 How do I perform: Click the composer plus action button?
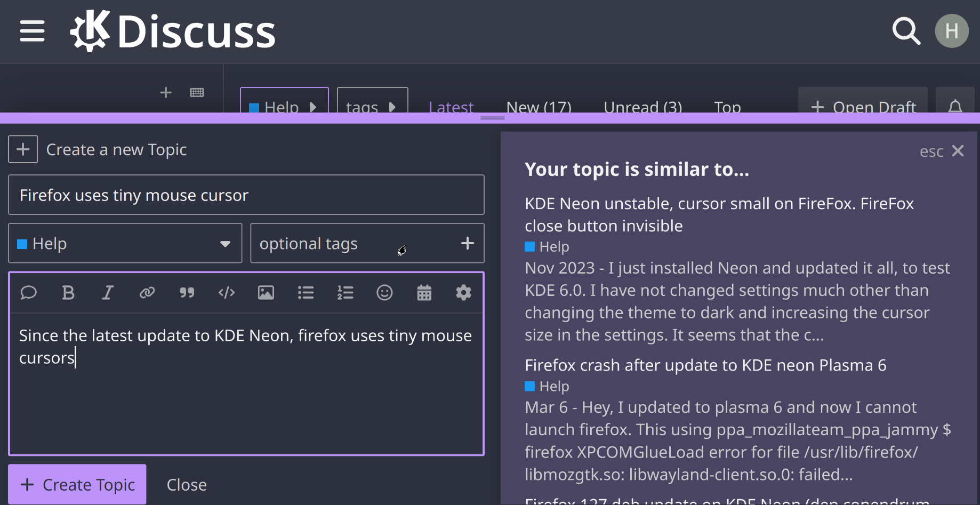coord(23,149)
